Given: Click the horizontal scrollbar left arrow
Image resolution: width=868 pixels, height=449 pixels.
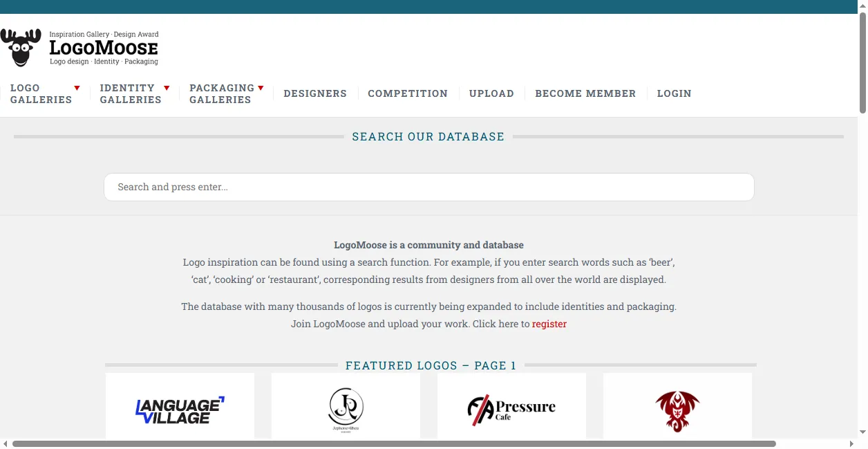Looking at the screenshot, I should click(6, 443).
